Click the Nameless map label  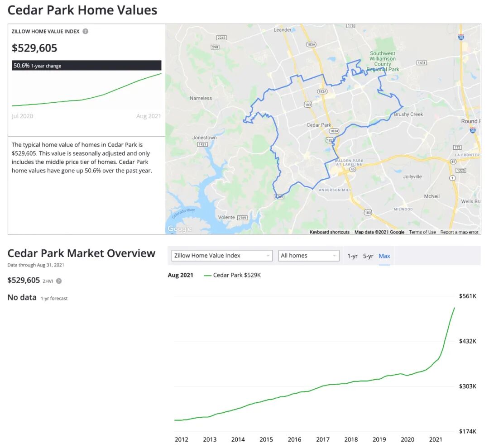click(x=201, y=98)
